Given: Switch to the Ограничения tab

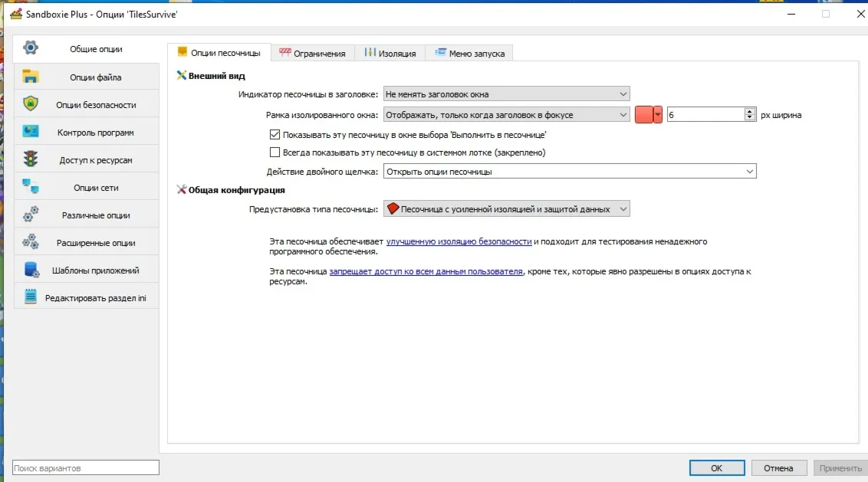Looking at the screenshot, I should [x=313, y=53].
